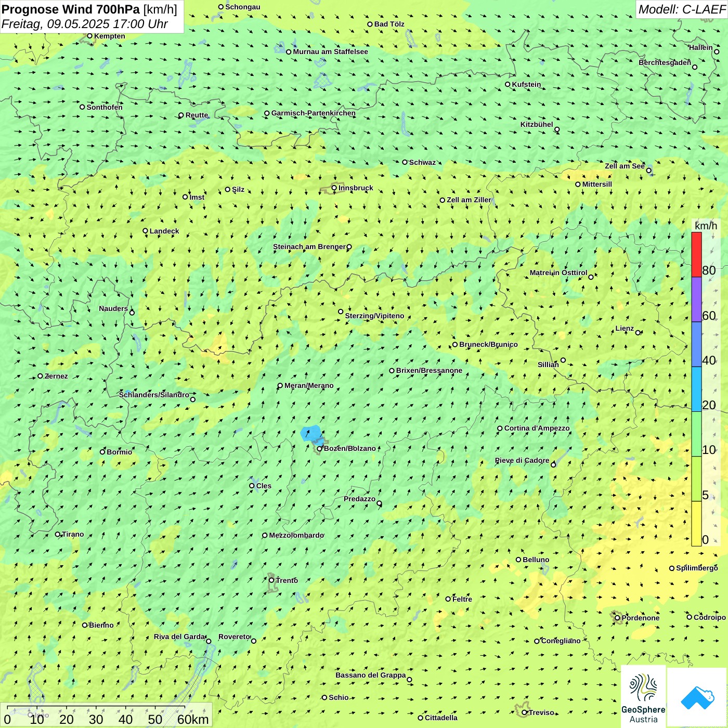Image resolution: width=728 pixels, height=728 pixels.
Task: Select the Schlanders/Silandro label
Action: coord(154,395)
